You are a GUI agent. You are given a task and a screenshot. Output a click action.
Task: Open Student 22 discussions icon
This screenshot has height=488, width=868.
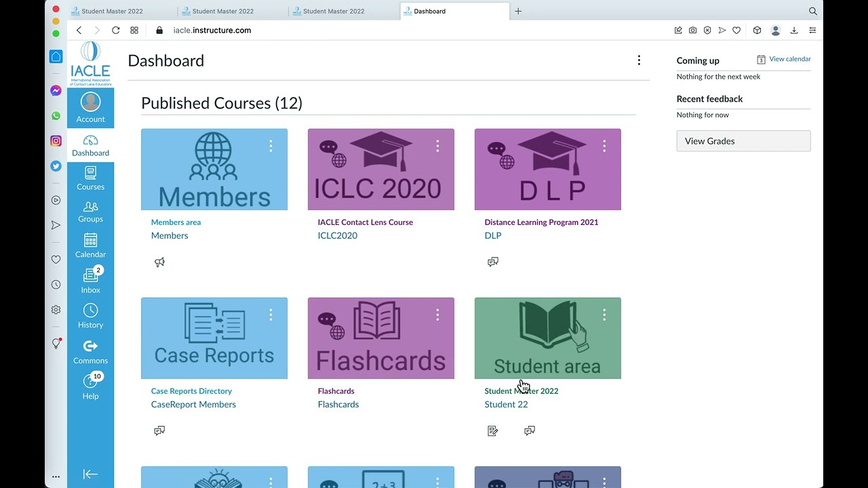point(530,431)
